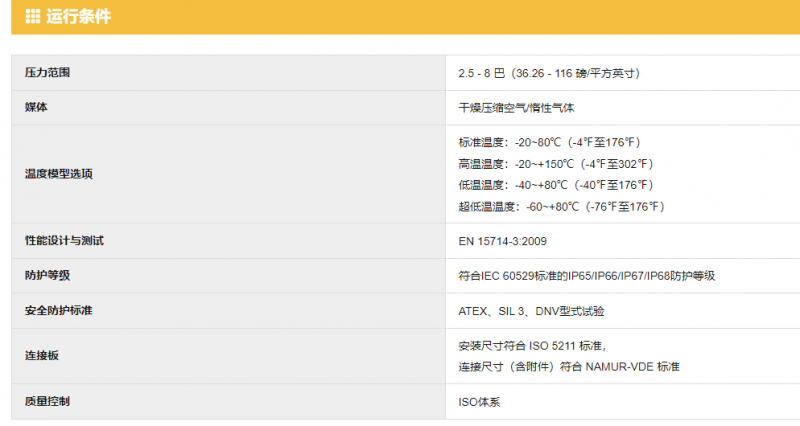Click the 运行条件 section header title
800x426 pixels.
tap(79, 15)
